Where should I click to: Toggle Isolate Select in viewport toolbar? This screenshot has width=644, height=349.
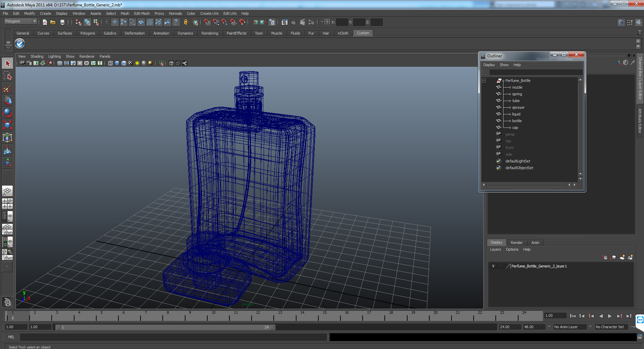pos(161,63)
